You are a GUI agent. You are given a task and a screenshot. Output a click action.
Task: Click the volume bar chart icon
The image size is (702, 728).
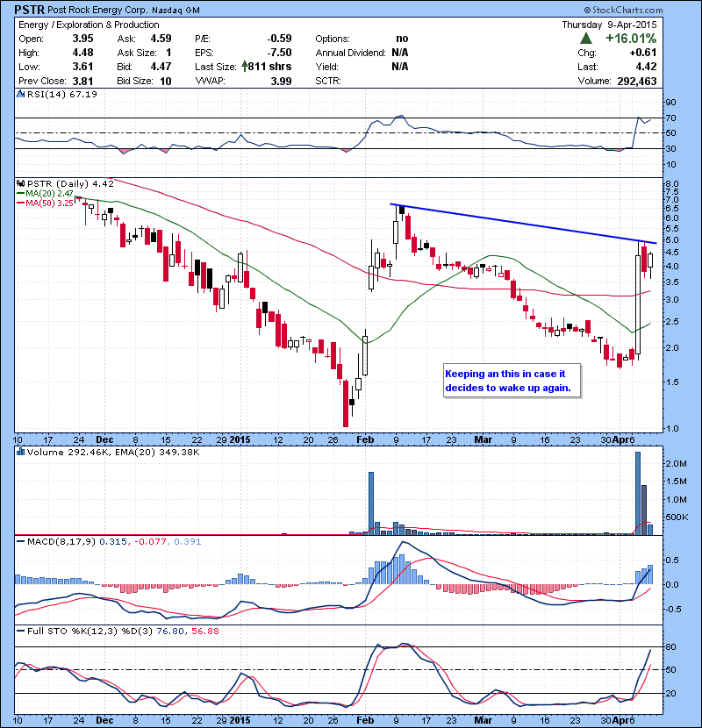click(x=20, y=452)
